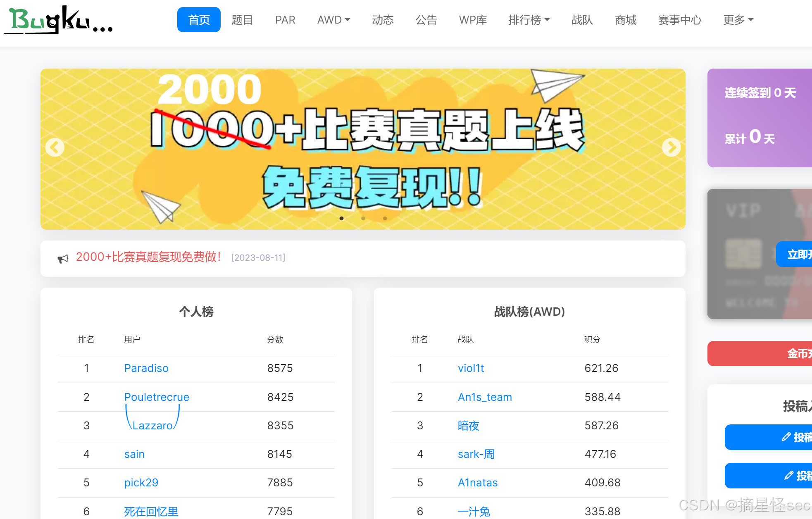Select the second carousel indicator dot
This screenshot has height=519, width=812.
click(363, 218)
